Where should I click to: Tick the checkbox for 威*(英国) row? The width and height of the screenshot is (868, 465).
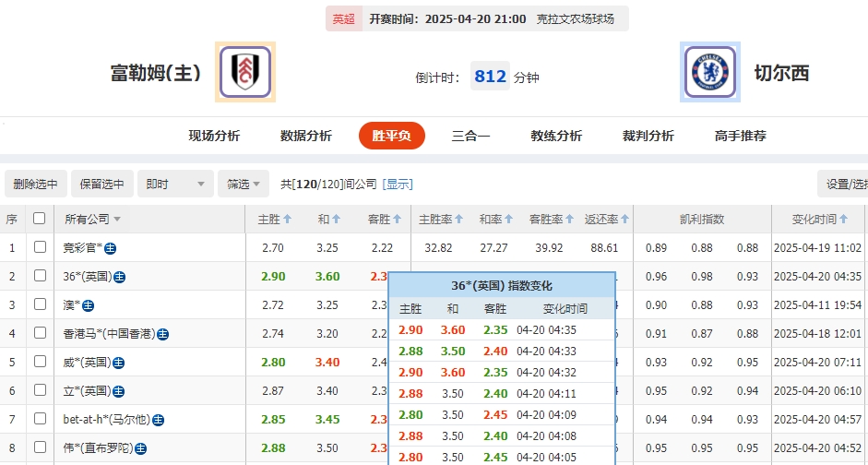point(40,362)
